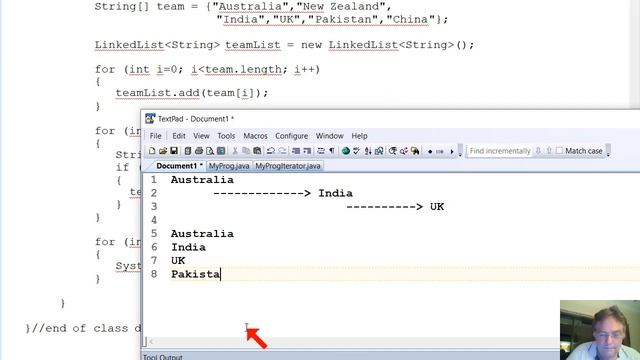640x360 pixels.
Task: Click the Print icon in the toolbar
Action: [x=199, y=151]
